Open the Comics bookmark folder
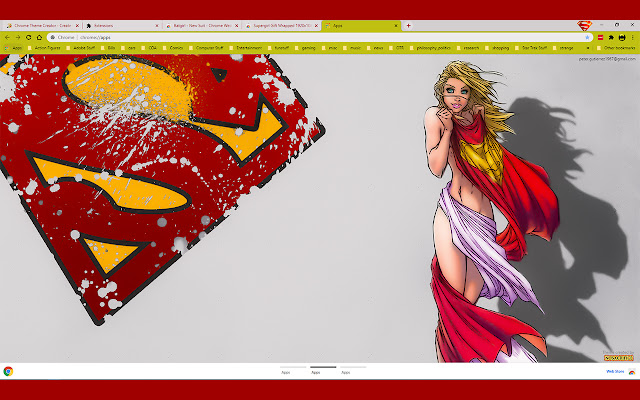Viewport: 640px width, 400px height. pyautogui.click(x=173, y=48)
